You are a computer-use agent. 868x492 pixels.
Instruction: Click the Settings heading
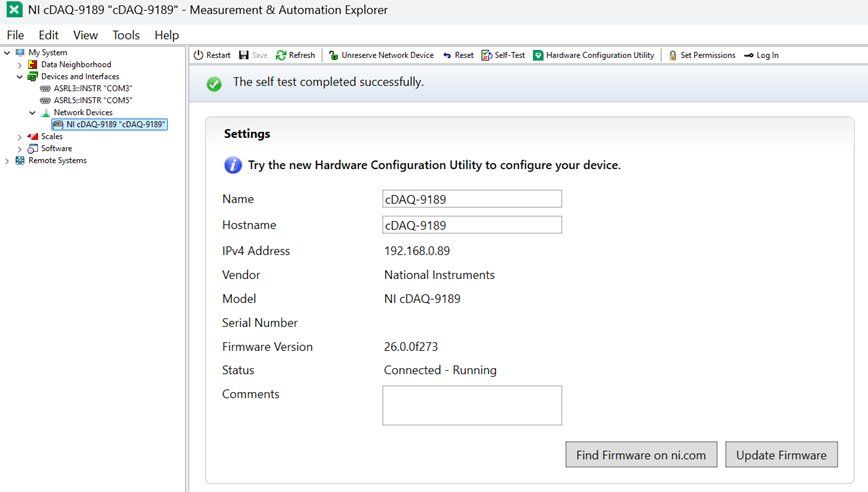coord(247,134)
